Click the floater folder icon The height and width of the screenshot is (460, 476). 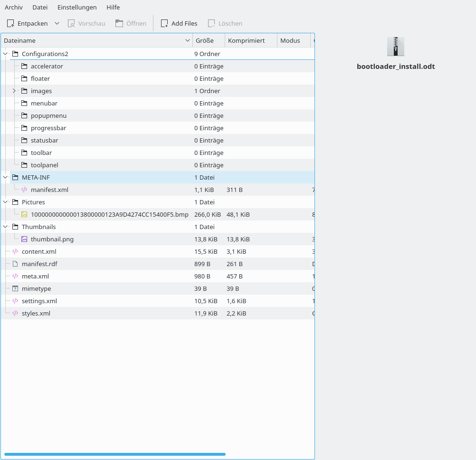pyautogui.click(x=24, y=78)
